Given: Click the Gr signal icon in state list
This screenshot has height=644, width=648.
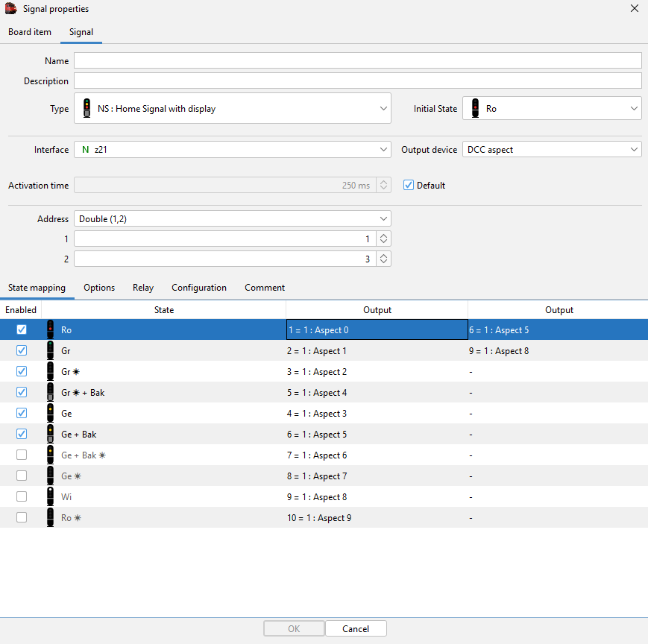Looking at the screenshot, I should [x=50, y=350].
